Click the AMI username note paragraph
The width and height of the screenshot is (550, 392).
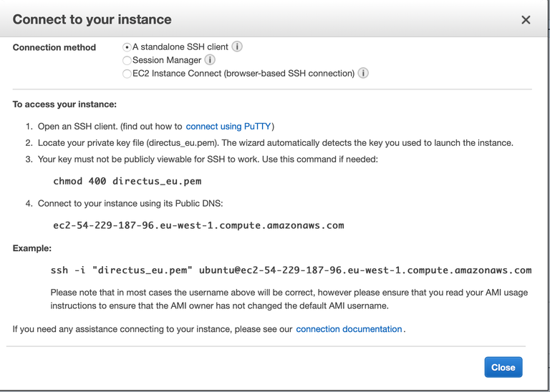tap(291, 299)
